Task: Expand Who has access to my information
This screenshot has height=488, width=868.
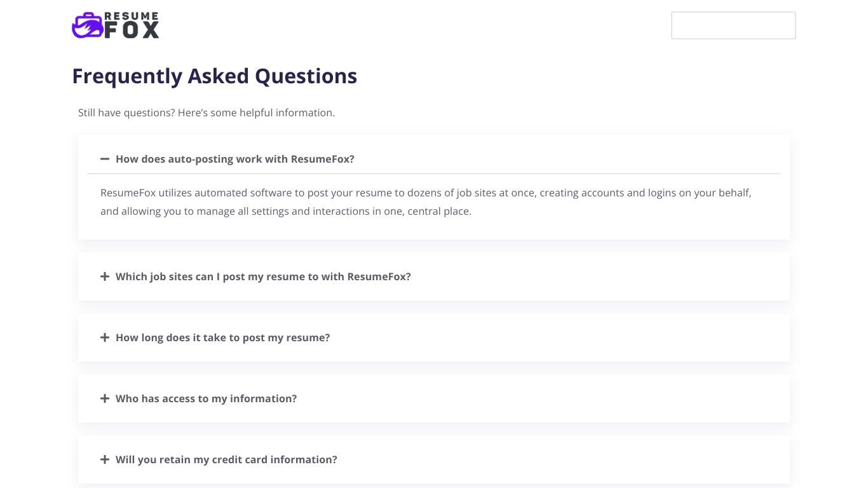Action: pos(206,398)
